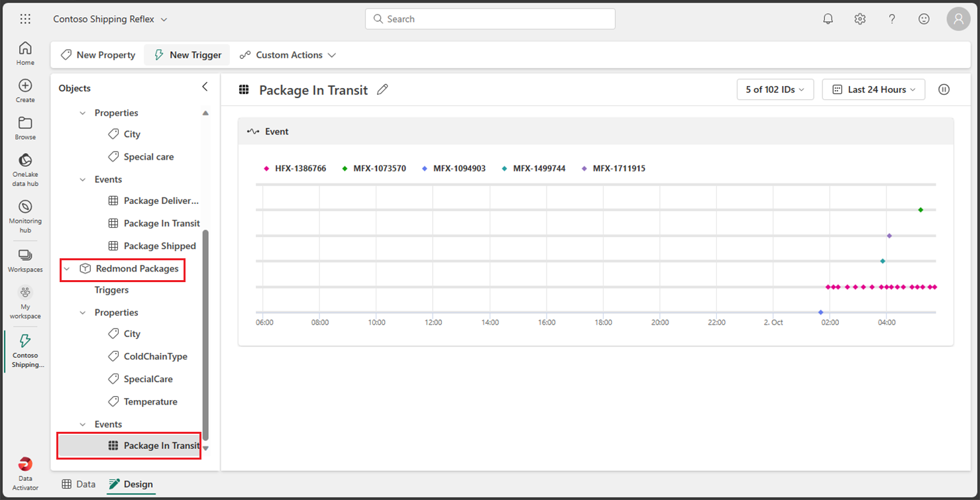980x500 pixels.
Task: Click Objects pane scrollbar up arrow
Action: [205, 113]
